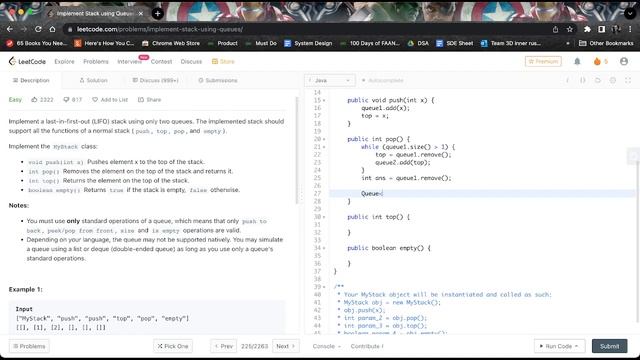Open Chrome extensions puzzle icon
The height and width of the screenshot is (360, 640).
(587, 29)
